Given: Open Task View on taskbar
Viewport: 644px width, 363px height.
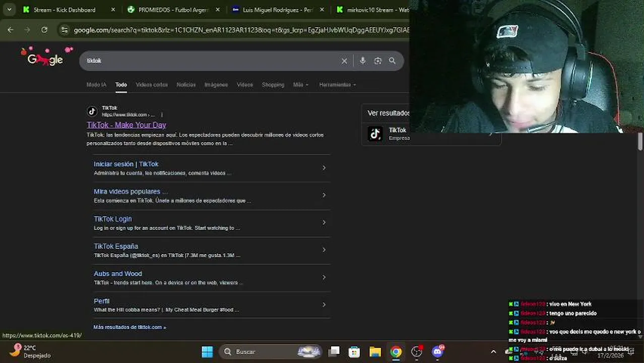Looking at the screenshot, I should tap(334, 351).
